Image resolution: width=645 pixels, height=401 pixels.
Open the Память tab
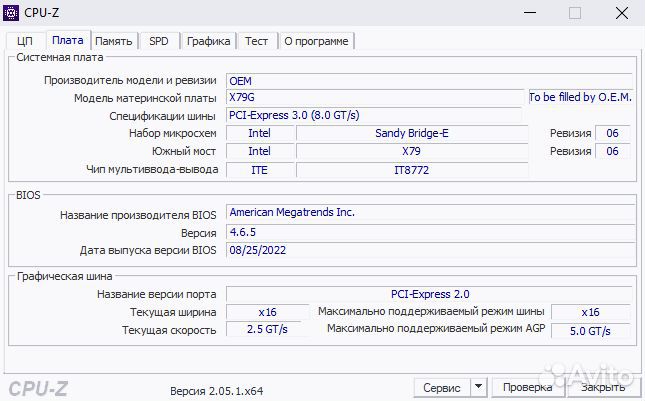pos(114,41)
